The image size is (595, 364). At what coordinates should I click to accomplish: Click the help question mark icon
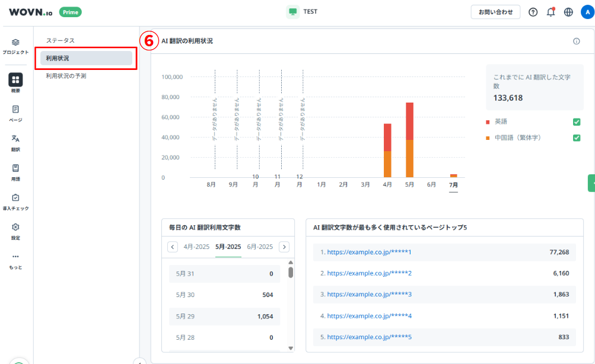point(533,12)
